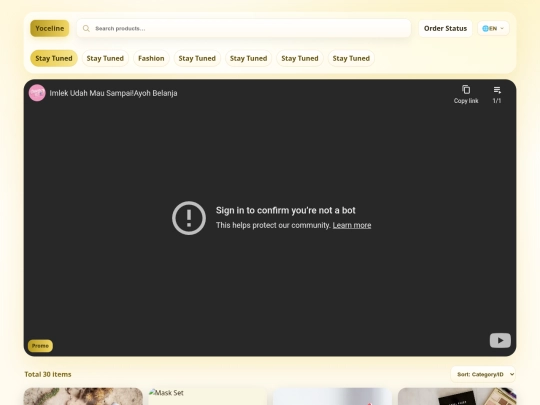Open video title Imlek Udah Mau Sampai
Viewport: 540px width, 405px height.
pos(113,93)
